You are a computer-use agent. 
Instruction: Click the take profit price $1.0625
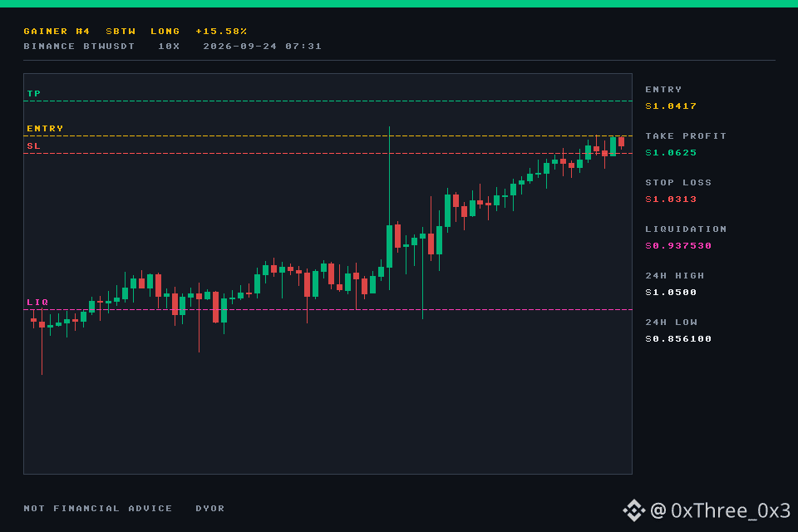coord(671,153)
